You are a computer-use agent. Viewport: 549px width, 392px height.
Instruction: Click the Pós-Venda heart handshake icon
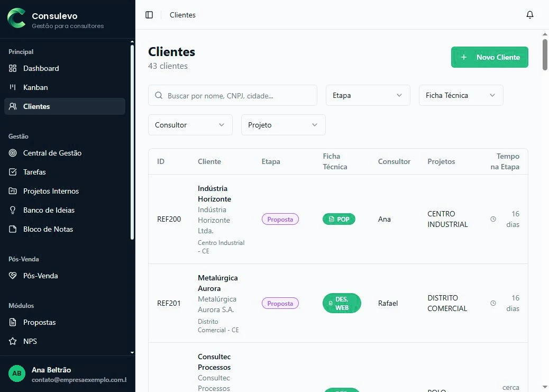(13, 276)
